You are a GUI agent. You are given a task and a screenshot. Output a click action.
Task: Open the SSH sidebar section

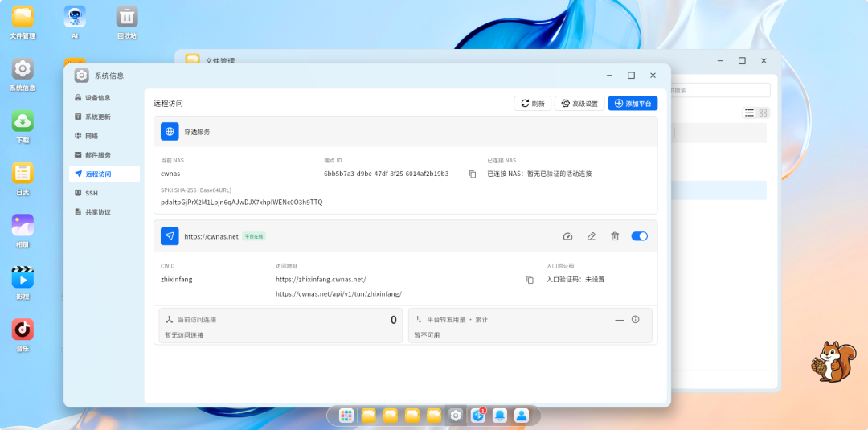[x=104, y=193]
